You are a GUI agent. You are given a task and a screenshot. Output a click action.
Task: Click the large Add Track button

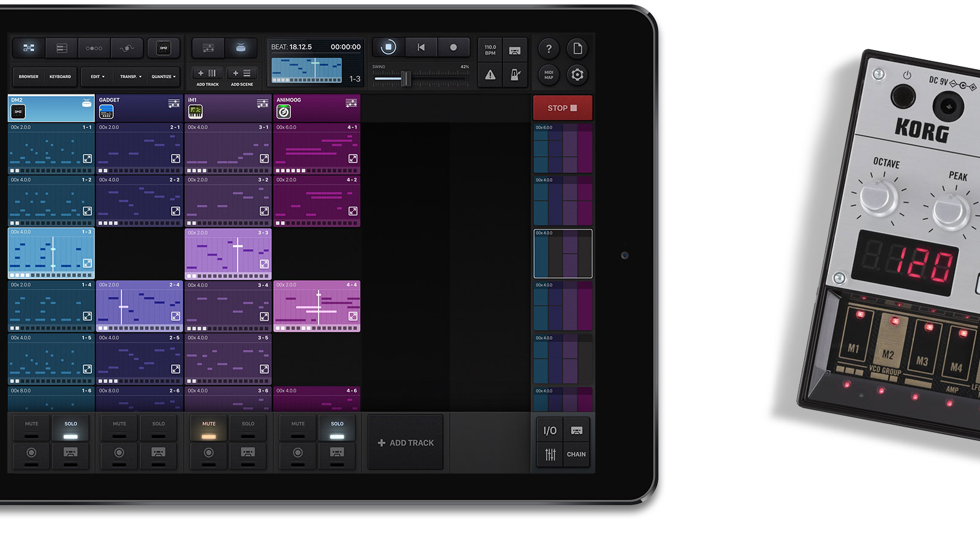[405, 443]
